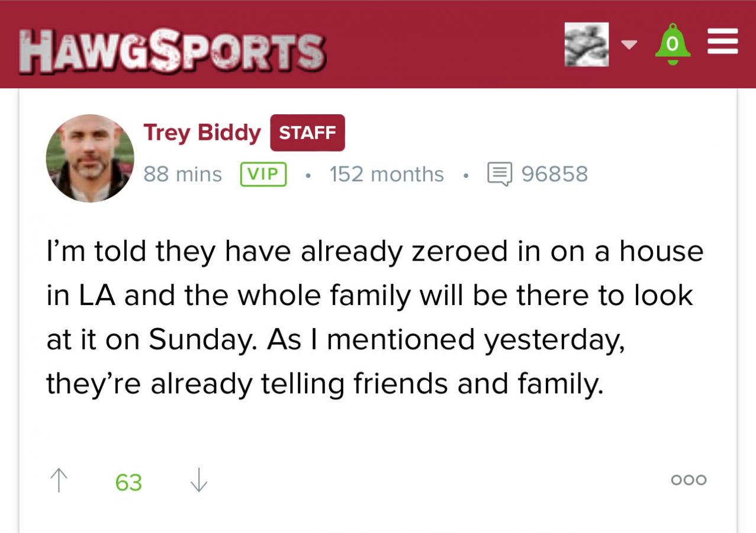View Trey Biddy's profile via name
The height and width of the screenshot is (533, 756).
pos(202,133)
